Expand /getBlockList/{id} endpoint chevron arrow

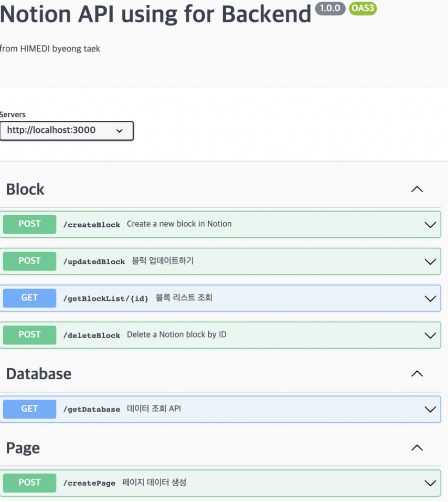coord(430,298)
